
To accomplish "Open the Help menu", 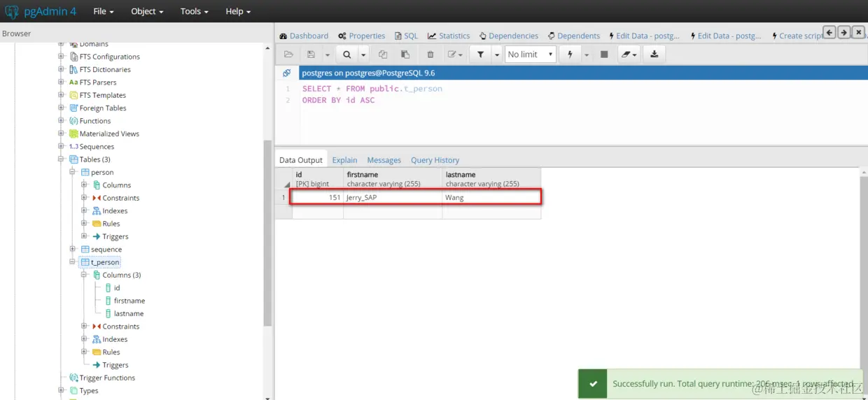I will point(238,11).
